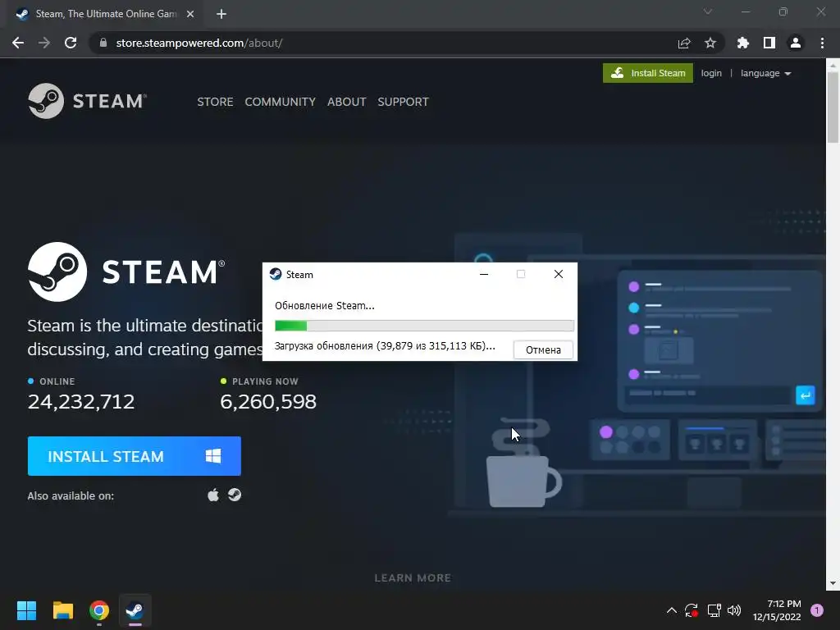
Task: Click the Отмена cancel button in Steam dialog
Action: [x=543, y=349]
